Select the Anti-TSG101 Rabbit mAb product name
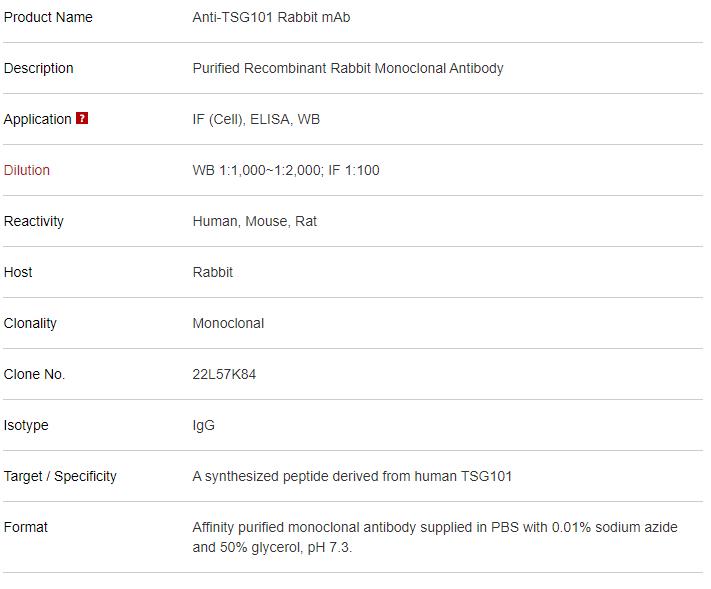This screenshot has width=711, height=589. [x=271, y=17]
